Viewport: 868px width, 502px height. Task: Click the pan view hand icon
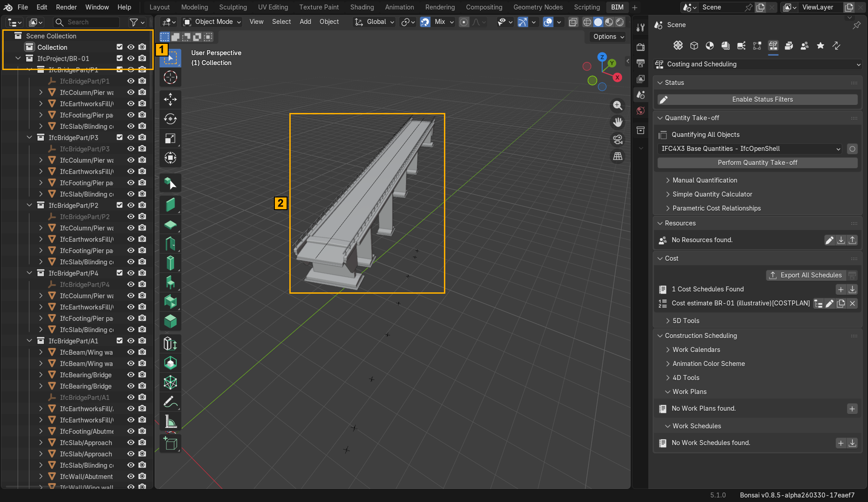point(618,122)
